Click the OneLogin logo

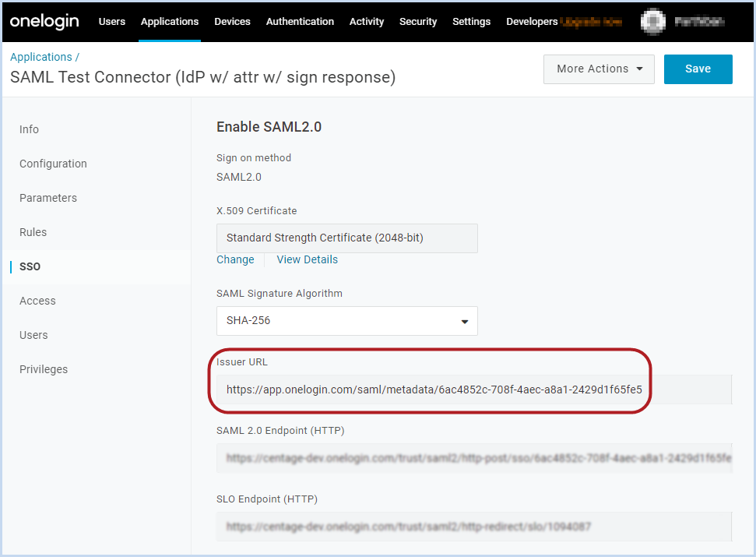point(44,21)
